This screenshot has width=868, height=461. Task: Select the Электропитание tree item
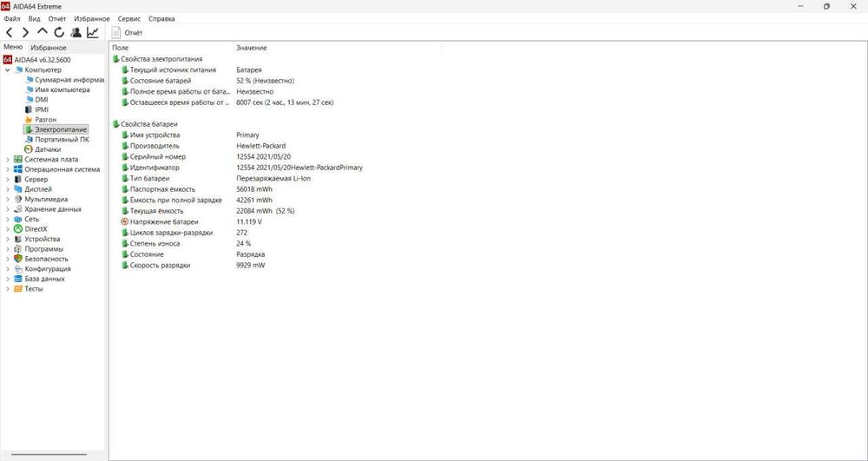coord(56,129)
